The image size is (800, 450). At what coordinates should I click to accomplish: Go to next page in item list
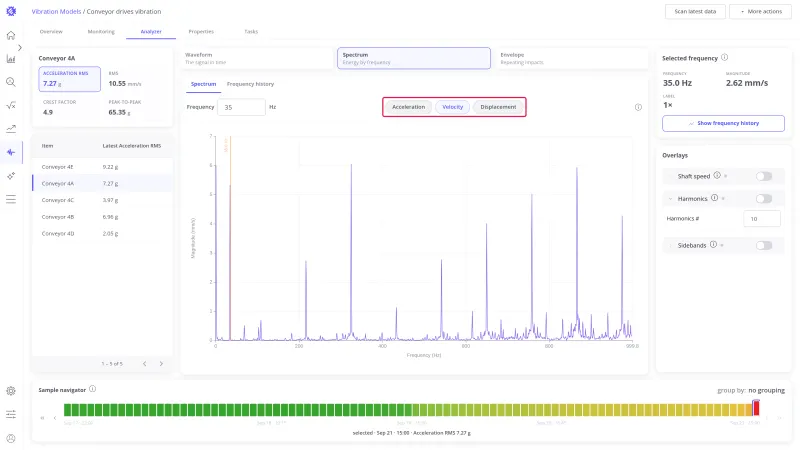161,364
